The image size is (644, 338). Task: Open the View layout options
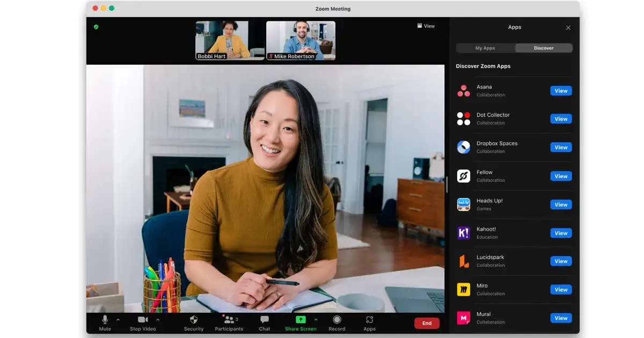[426, 26]
